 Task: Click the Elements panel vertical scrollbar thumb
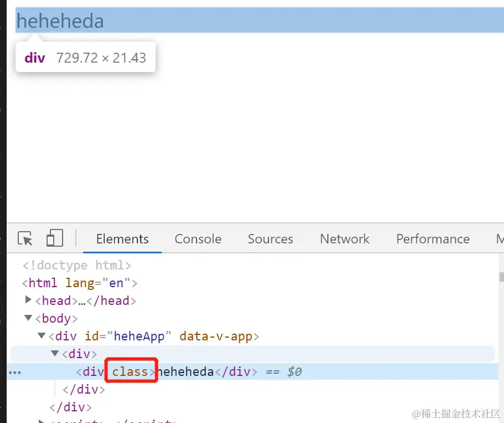tap(501, 277)
